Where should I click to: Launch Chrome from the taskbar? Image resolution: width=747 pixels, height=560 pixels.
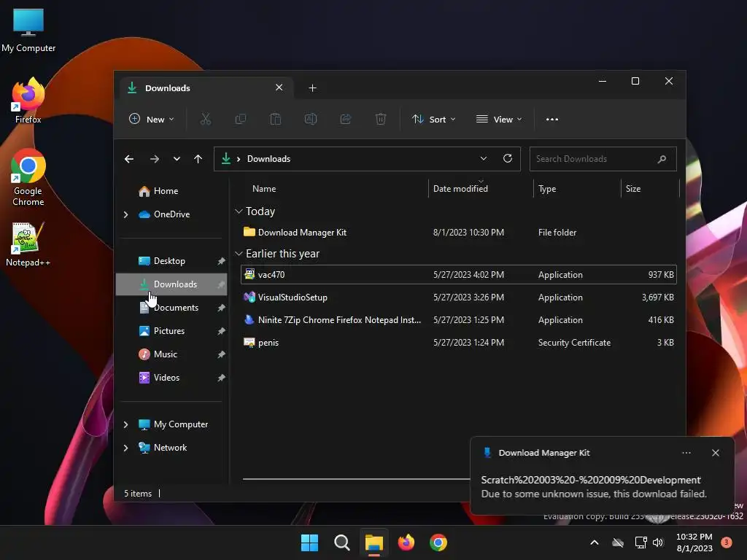(438, 542)
